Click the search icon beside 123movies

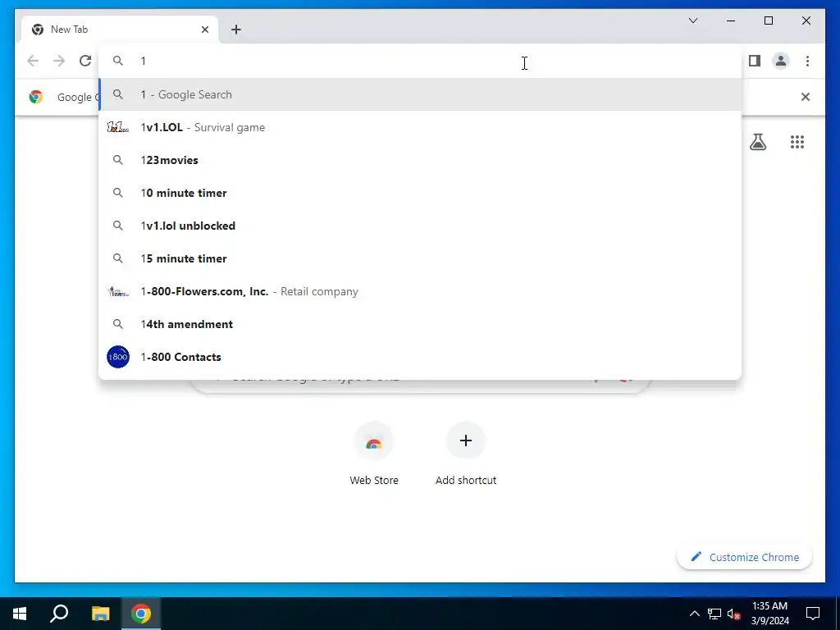(x=118, y=160)
